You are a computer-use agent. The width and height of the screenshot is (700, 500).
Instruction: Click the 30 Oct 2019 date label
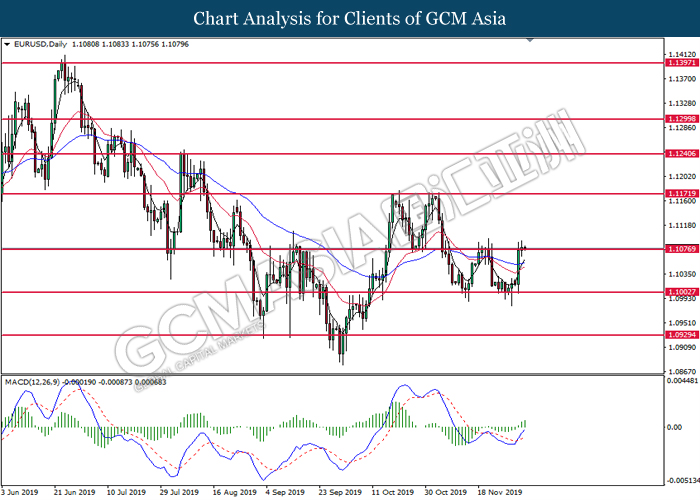[446, 492]
